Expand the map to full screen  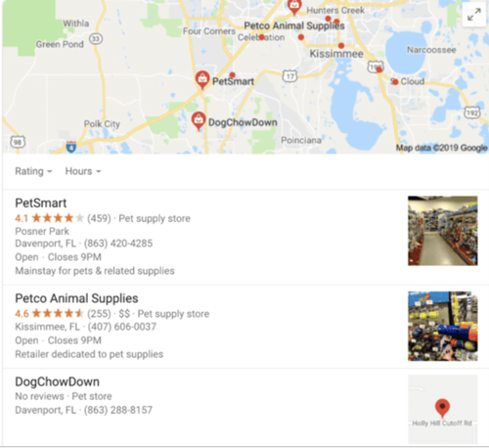473,15
